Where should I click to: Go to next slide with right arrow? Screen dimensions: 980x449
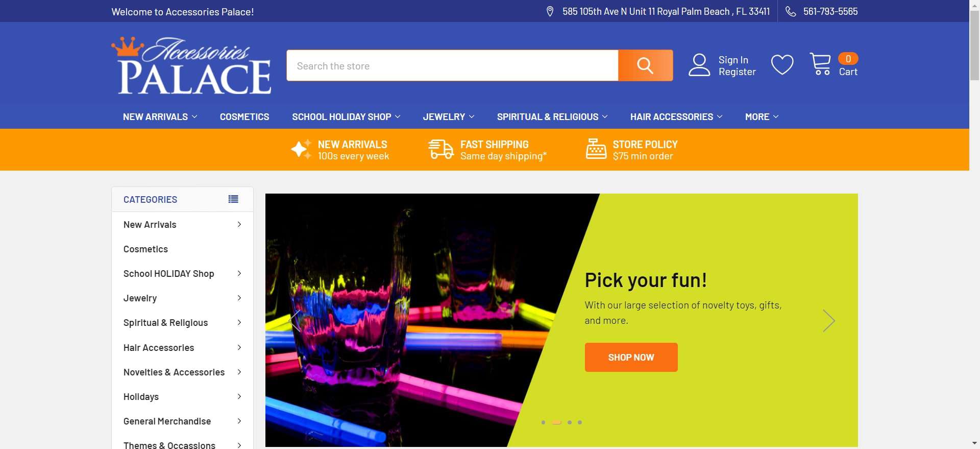pyautogui.click(x=829, y=321)
